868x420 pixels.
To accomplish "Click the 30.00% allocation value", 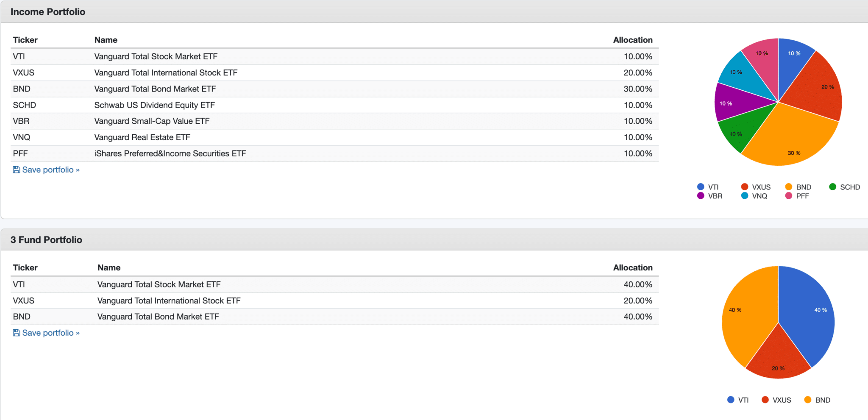I will [x=638, y=89].
